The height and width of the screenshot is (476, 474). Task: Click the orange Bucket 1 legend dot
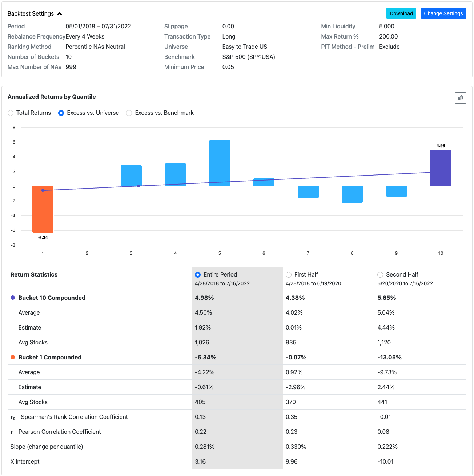coord(13,357)
